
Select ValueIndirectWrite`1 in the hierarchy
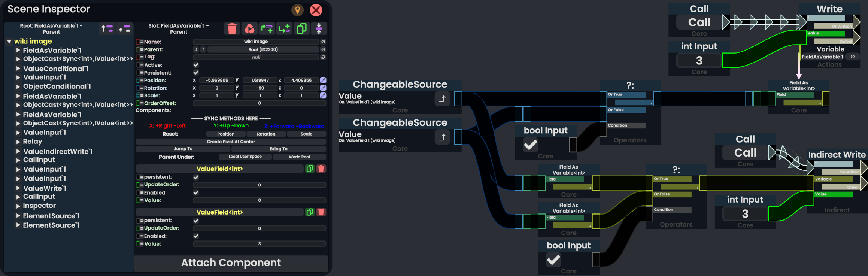58,152
